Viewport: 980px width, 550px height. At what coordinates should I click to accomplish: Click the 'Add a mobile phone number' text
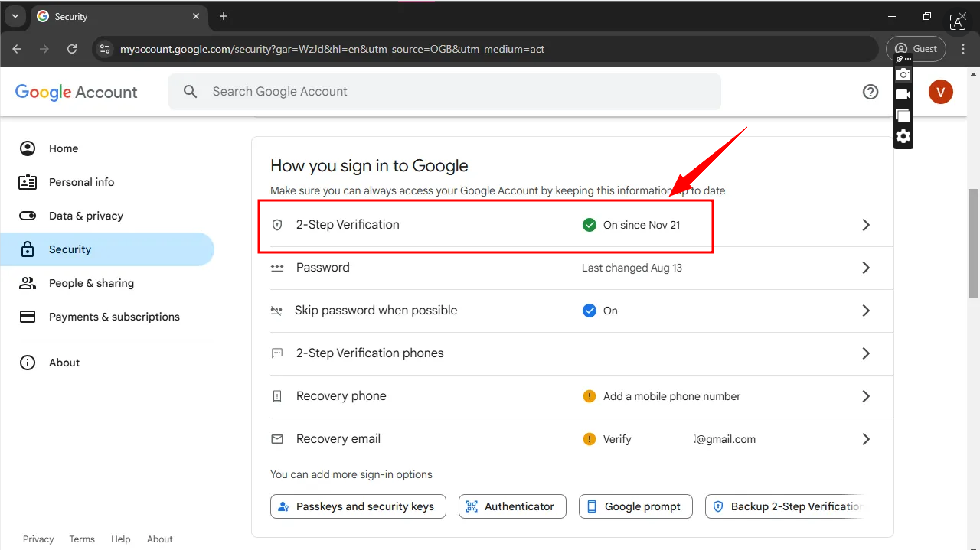[x=672, y=396]
